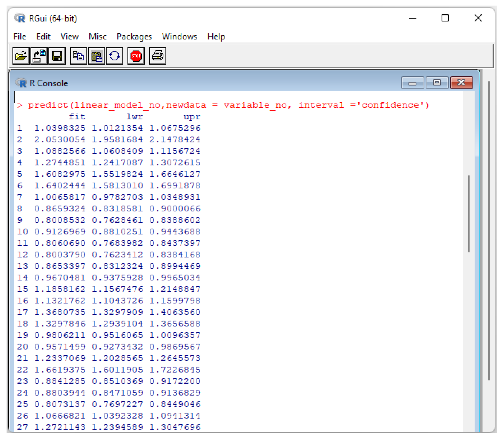This screenshot has height=438, width=504.
Task: Click lwr value 1.2028565 in row 21
Action: [x=118, y=358]
